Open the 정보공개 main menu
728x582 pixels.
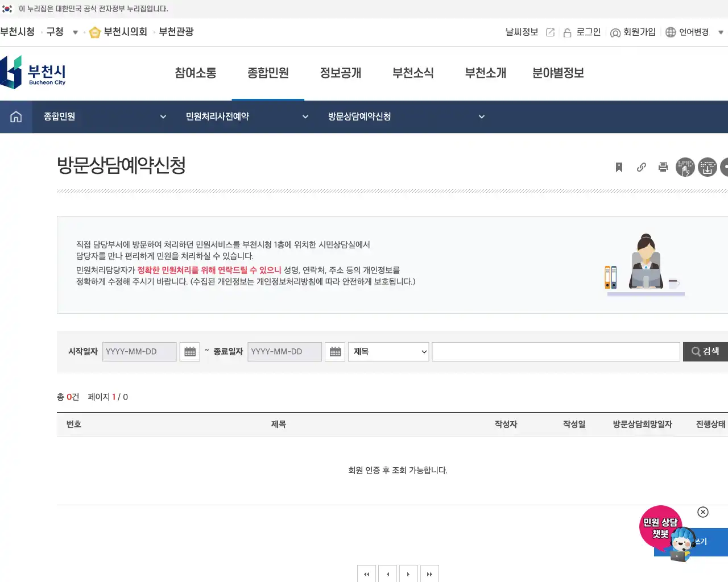tap(341, 73)
